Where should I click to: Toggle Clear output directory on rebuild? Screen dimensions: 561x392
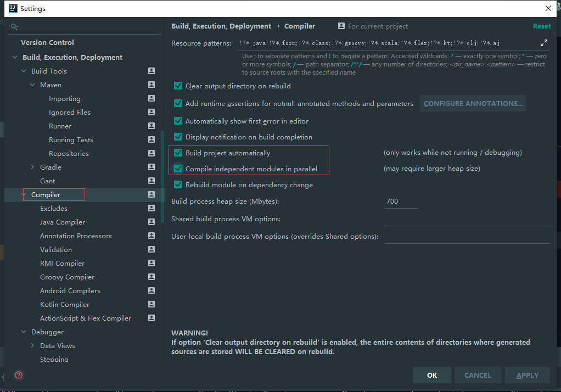tap(178, 86)
